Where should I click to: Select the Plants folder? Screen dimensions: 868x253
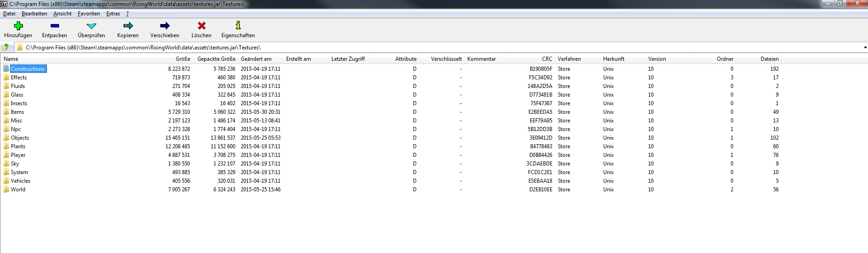click(x=18, y=146)
